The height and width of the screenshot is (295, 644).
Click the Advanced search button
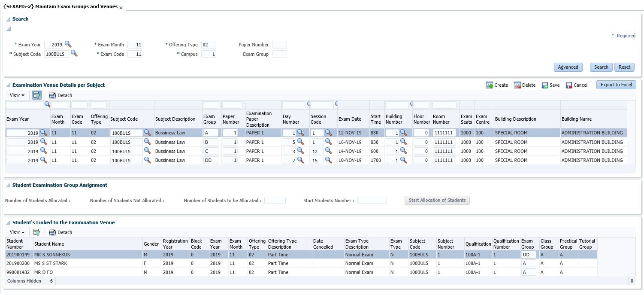568,67
